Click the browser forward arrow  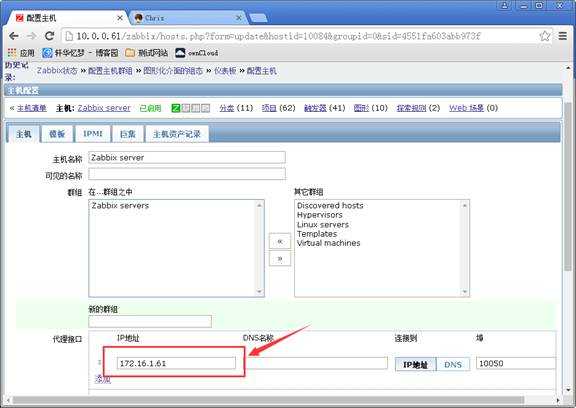coord(32,36)
